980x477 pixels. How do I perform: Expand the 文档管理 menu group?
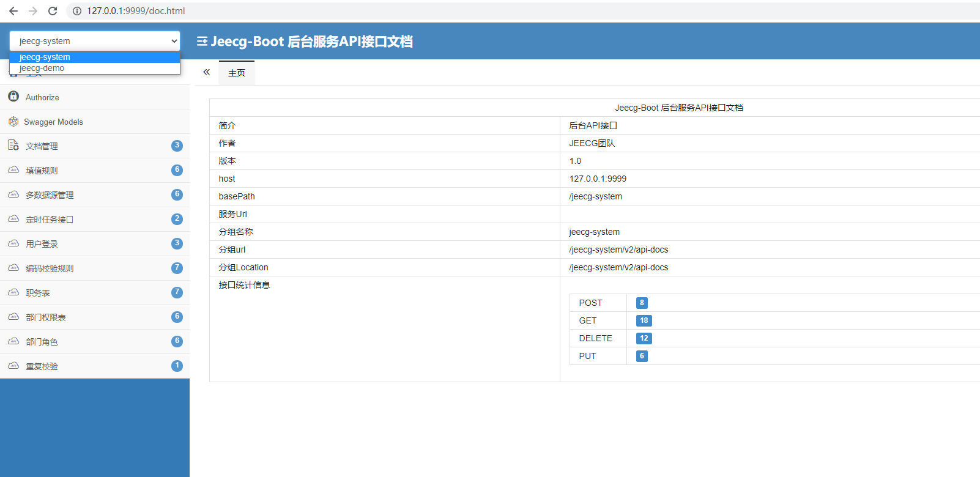(x=95, y=146)
